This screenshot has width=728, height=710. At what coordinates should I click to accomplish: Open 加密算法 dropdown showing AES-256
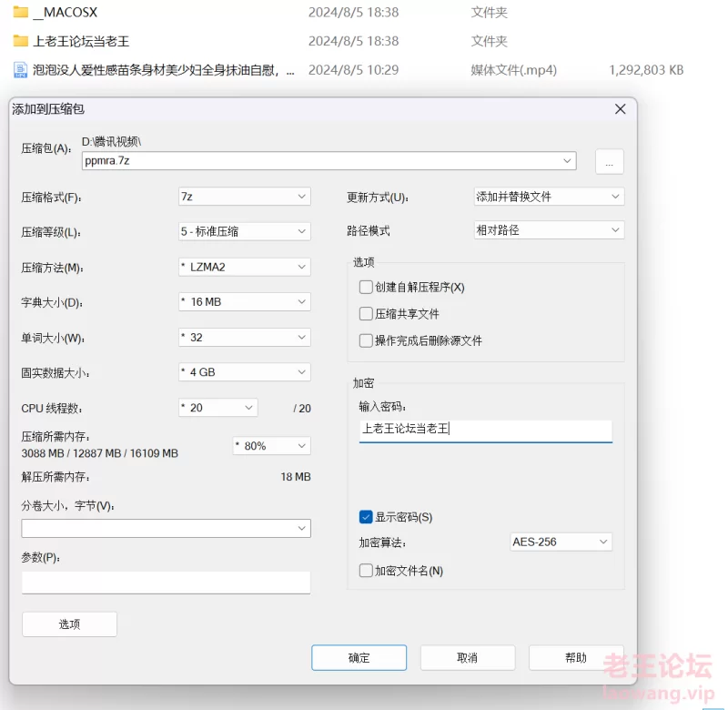click(x=561, y=542)
